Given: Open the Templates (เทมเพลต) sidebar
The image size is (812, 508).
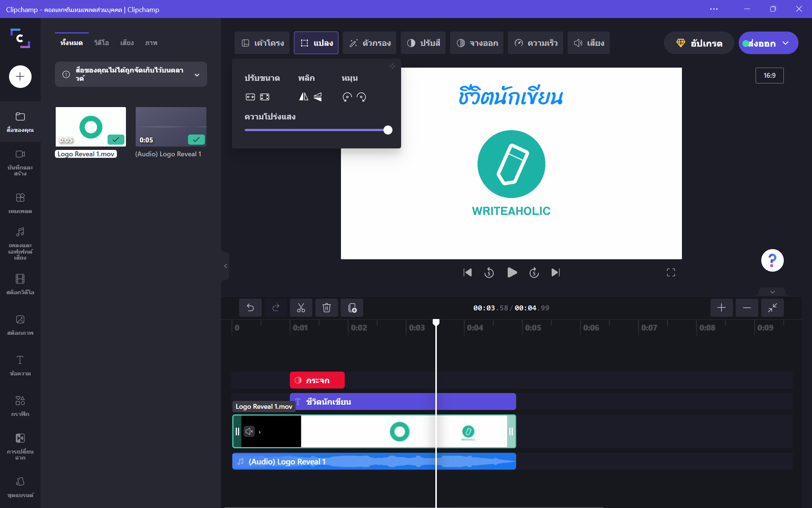Looking at the screenshot, I should [x=20, y=203].
